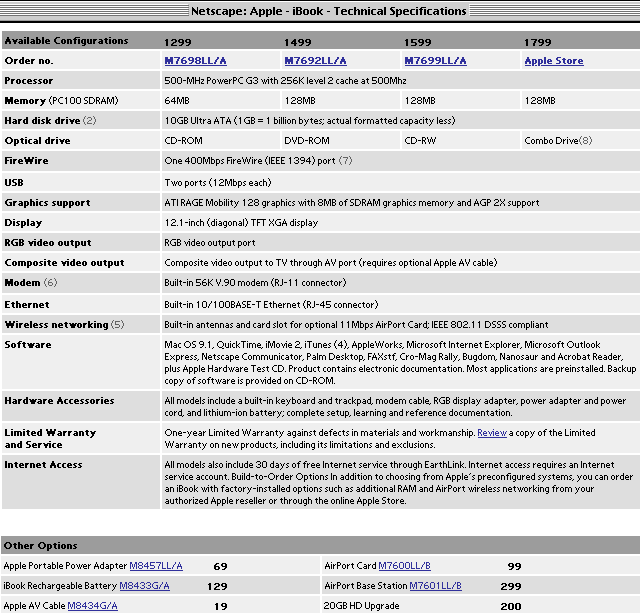Click the Memory (PC100 SDRAM) label
This screenshot has height=614, width=640.
[61, 101]
